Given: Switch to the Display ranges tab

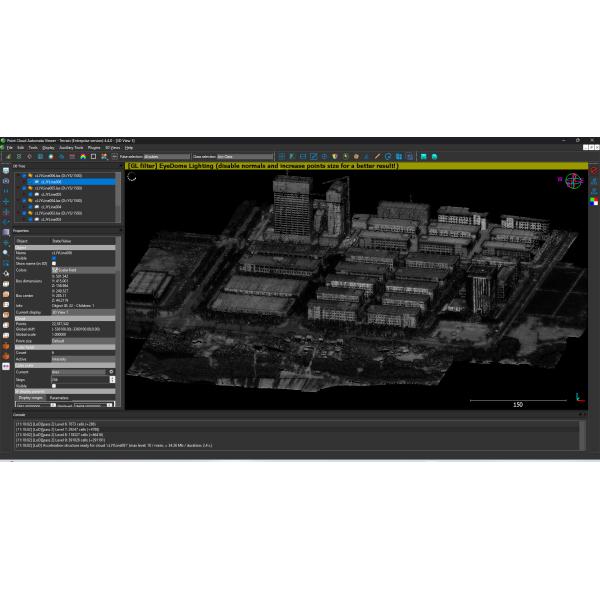Looking at the screenshot, I should coord(29,397).
